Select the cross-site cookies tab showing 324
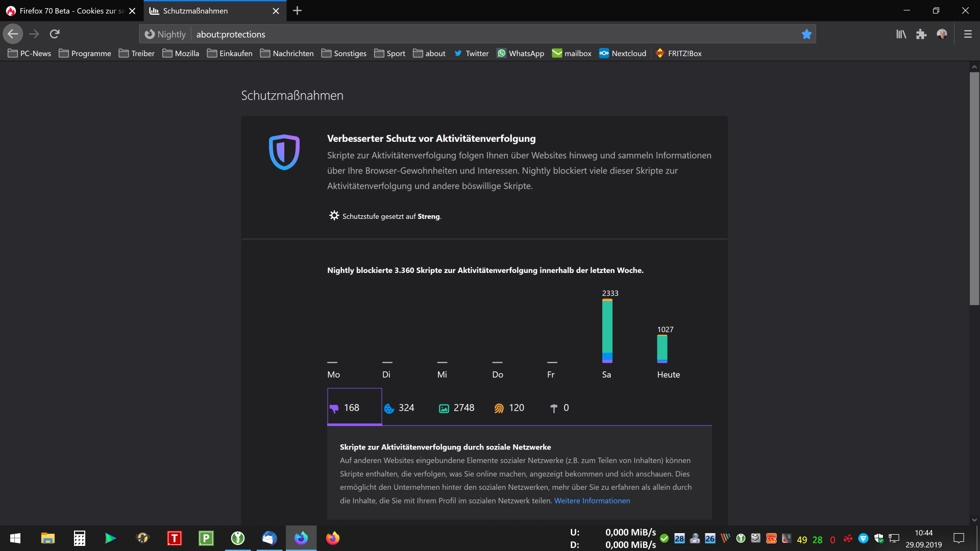The image size is (980, 551). (x=399, y=408)
